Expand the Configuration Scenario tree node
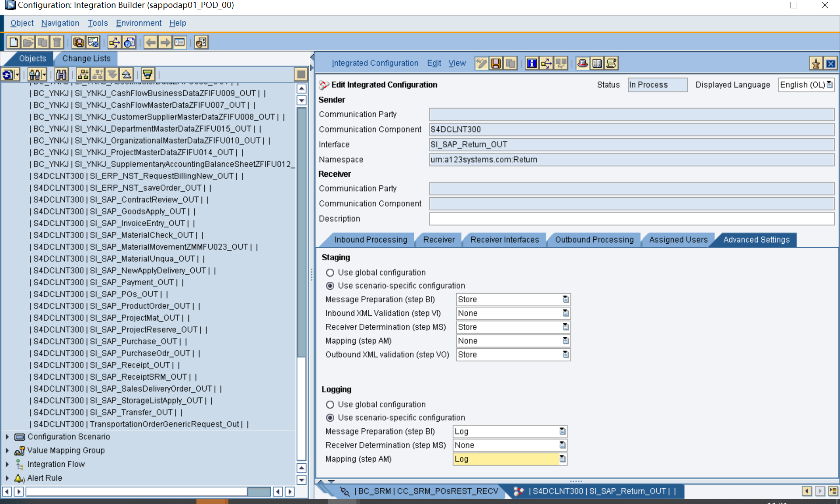The image size is (840, 504). tap(7, 437)
